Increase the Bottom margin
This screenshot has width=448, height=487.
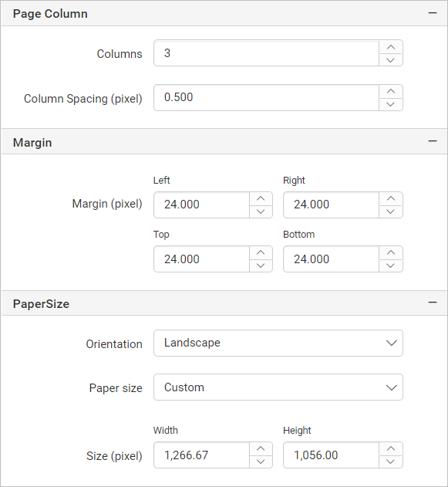(391, 253)
